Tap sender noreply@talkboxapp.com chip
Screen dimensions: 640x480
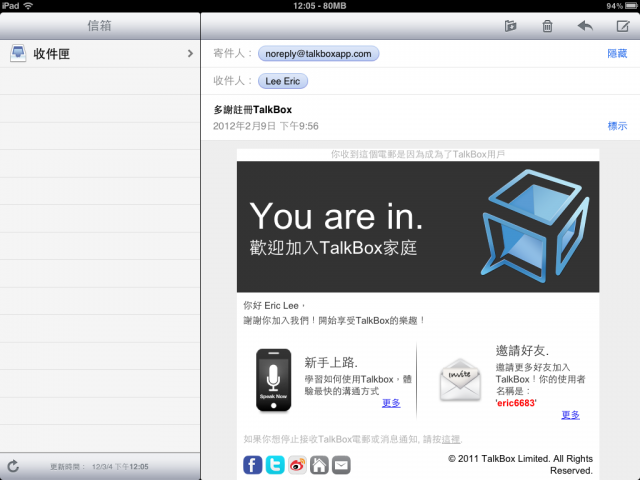318,53
